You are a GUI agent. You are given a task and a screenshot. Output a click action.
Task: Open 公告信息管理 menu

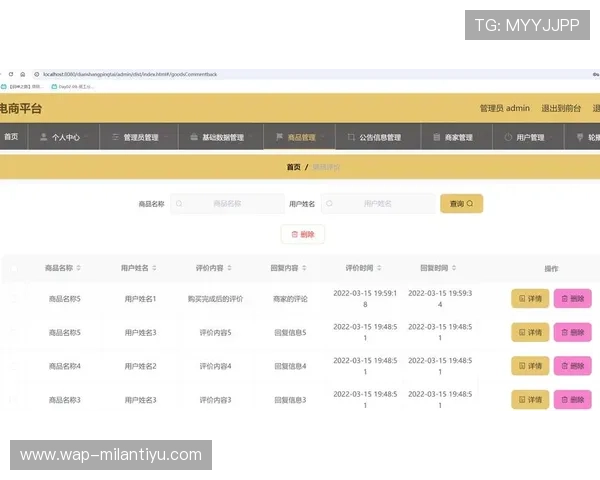pos(378,137)
